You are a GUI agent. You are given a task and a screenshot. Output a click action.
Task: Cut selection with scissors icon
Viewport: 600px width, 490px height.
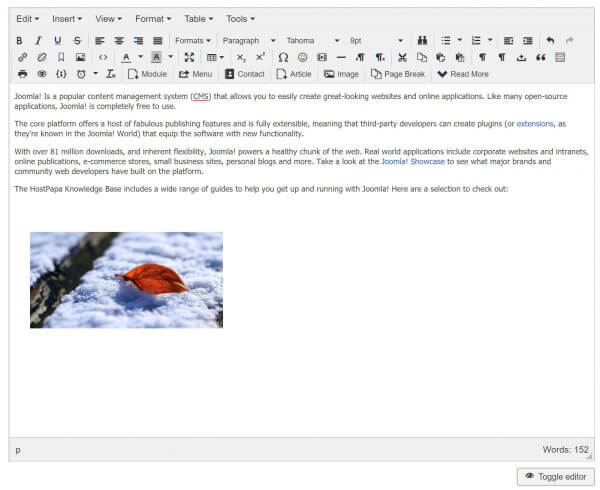pyautogui.click(x=402, y=57)
